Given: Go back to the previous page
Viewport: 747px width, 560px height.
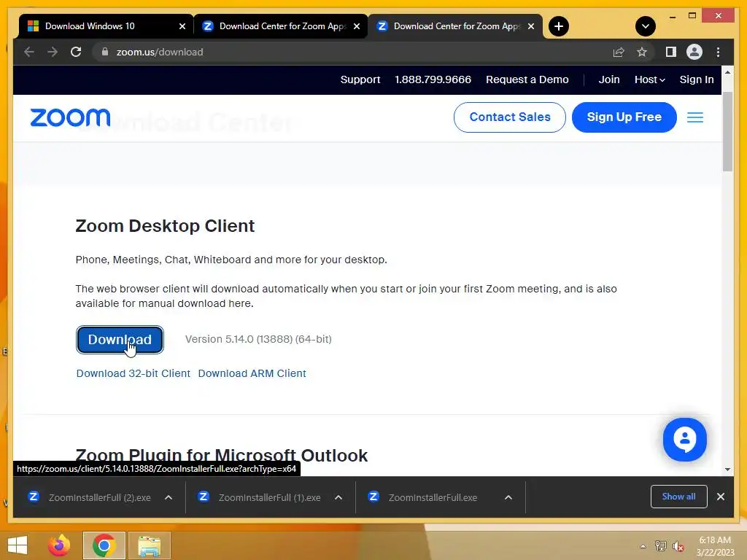Looking at the screenshot, I should pyautogui.click(x=29, y=52).
